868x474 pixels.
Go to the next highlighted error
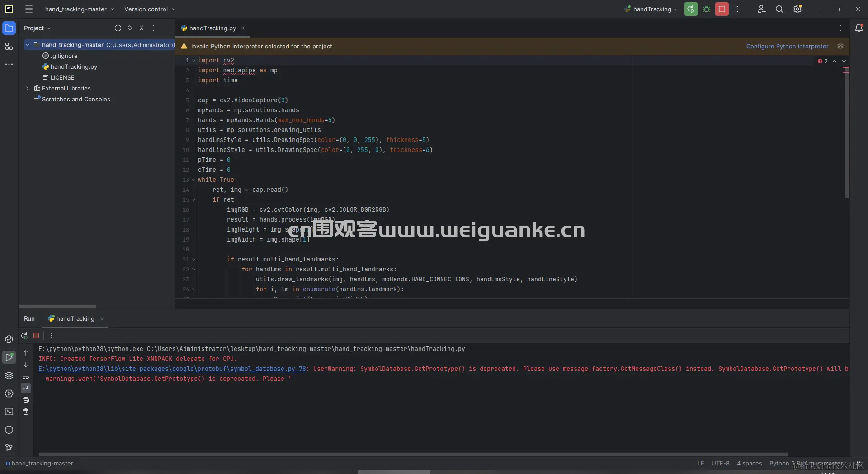point(844,61)
